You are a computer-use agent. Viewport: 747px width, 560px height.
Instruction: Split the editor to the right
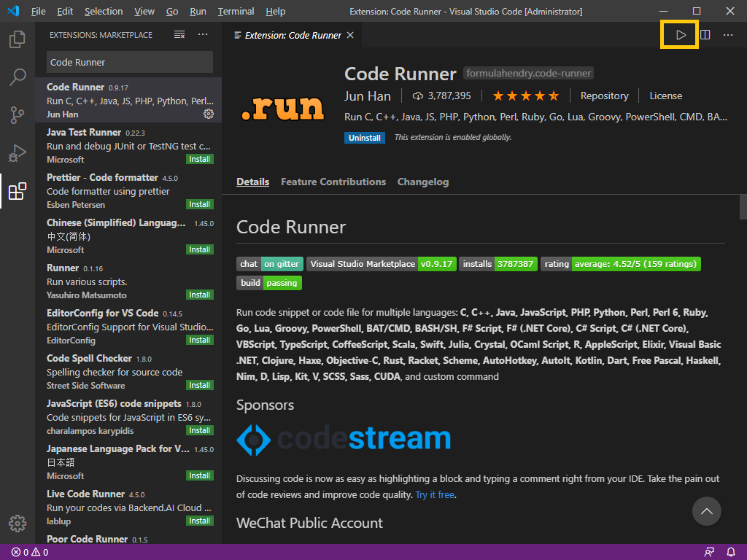pos(705,35)
